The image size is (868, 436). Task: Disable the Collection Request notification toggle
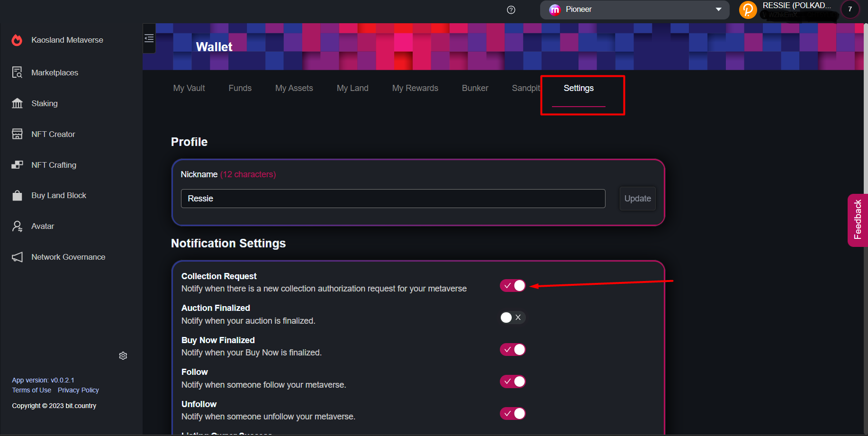pyautogui.click(x=513, y=286)
